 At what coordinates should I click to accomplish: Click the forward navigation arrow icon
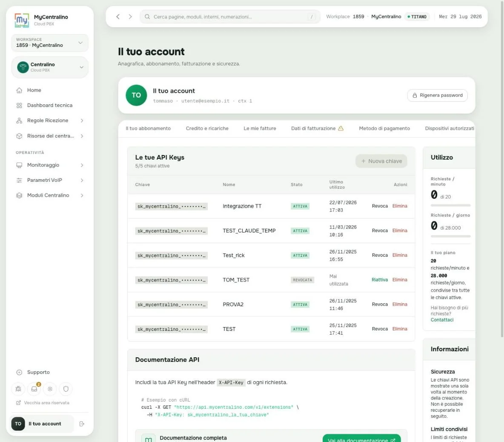(130, 17)
